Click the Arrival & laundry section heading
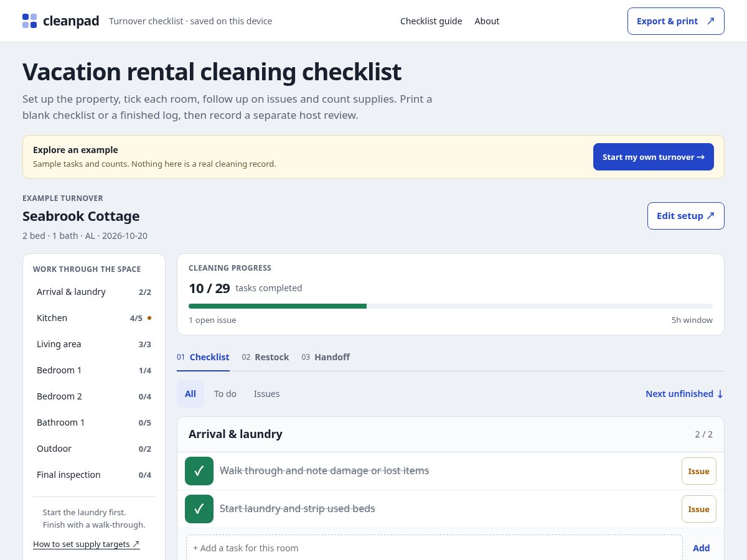The image size is (747, 560). pyautogui.click(x=235, y=434)
